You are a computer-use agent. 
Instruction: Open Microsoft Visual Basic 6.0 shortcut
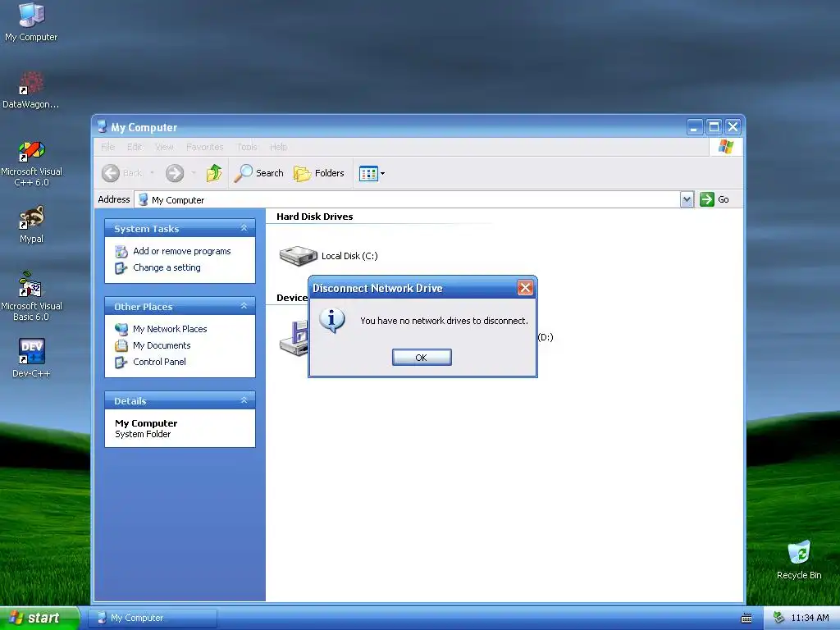tap(31, 296)
